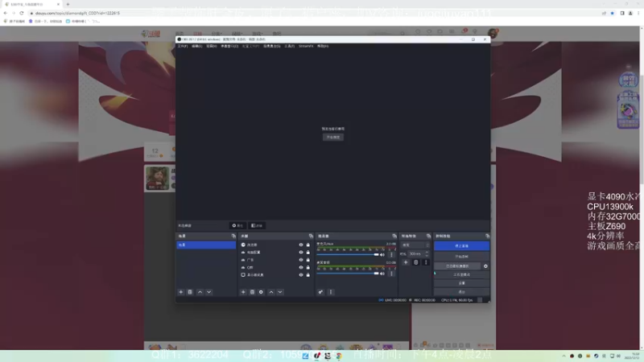Open virtual camera settings gear icon

485,266
